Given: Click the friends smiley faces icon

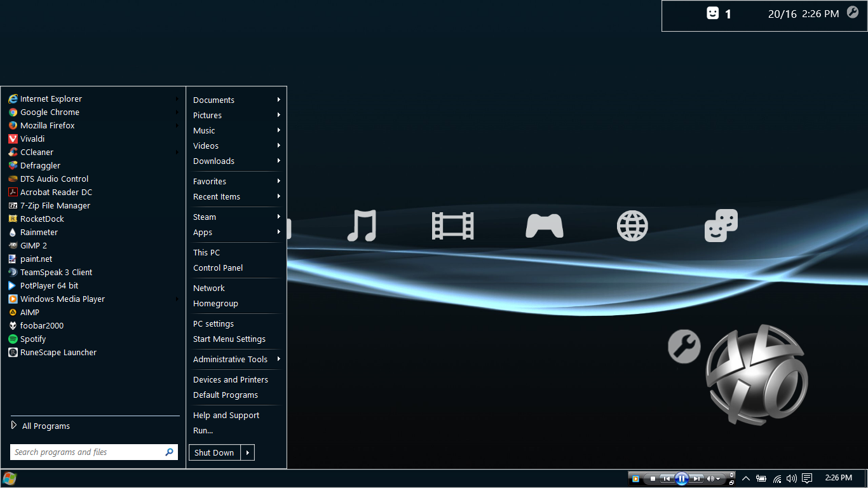Looking at the screenshot, I should (721, 226).
